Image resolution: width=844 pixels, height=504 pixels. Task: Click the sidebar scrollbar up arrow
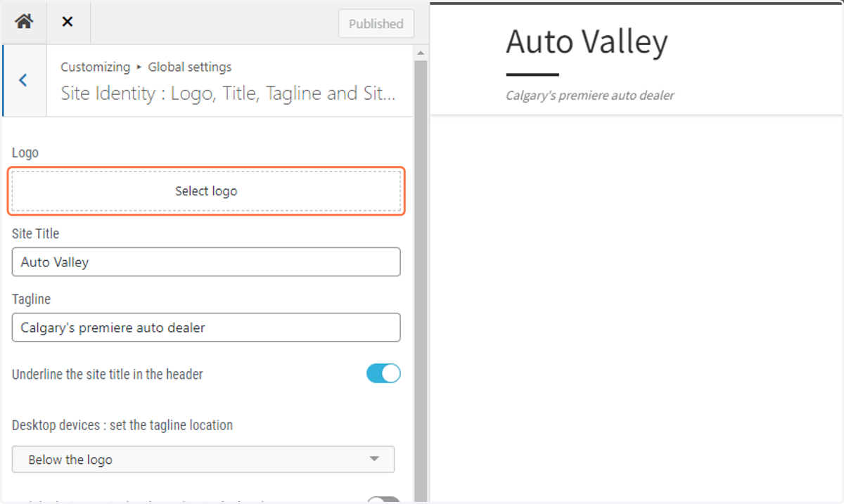coord(421,53)
